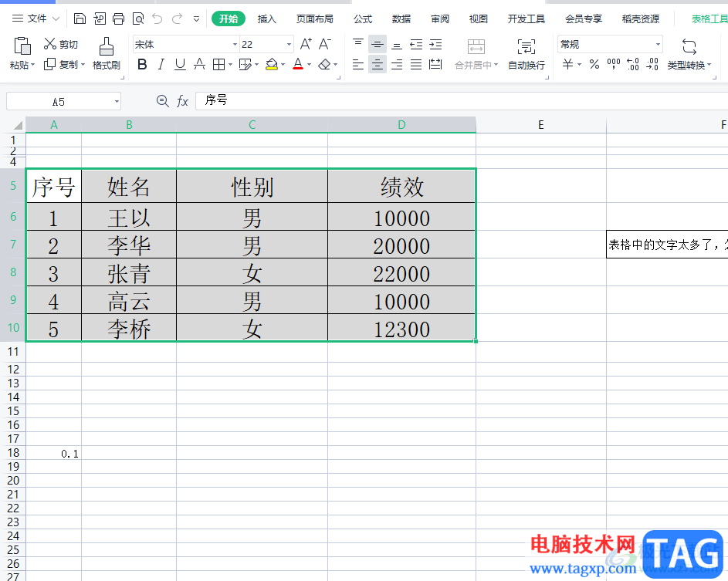Copy the selected cells
This screenshot has height=581, width=728.
coord(61,64)
